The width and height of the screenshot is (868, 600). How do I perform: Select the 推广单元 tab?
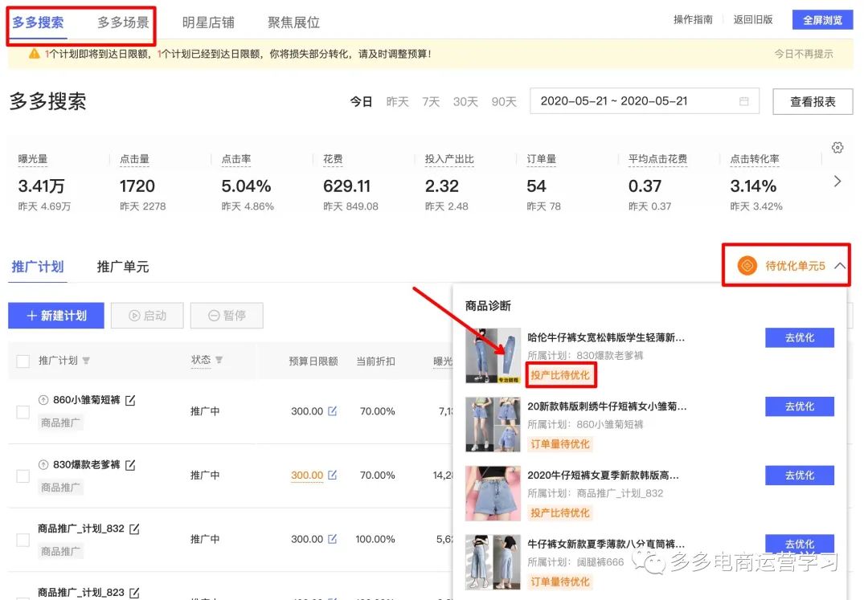point(123,267)
